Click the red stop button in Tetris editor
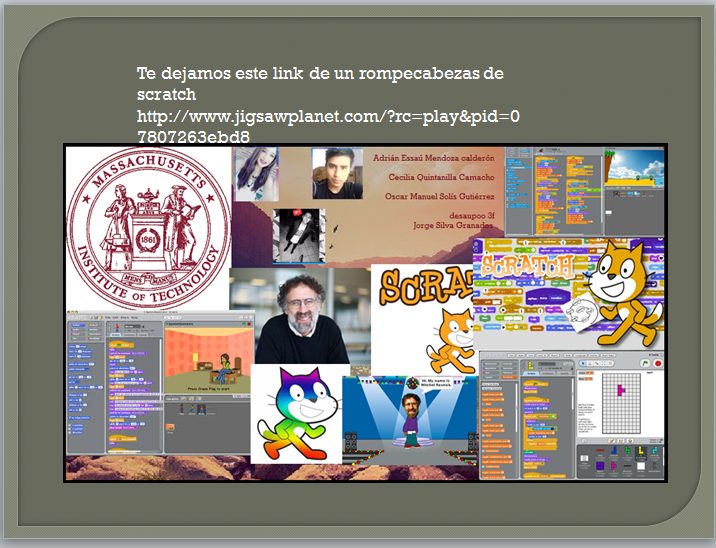Screen dimensions: 716x548 coord(658,364)
